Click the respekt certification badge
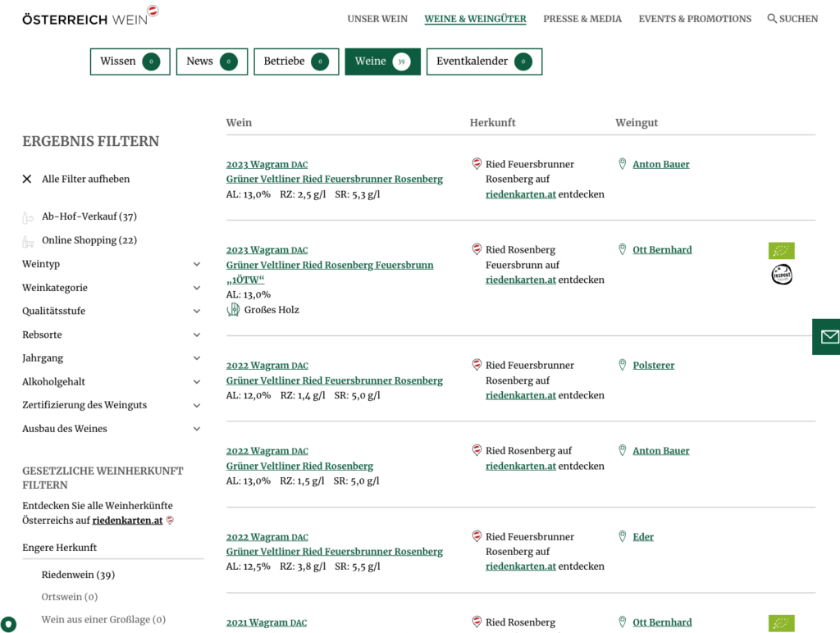 click(782, 274)
